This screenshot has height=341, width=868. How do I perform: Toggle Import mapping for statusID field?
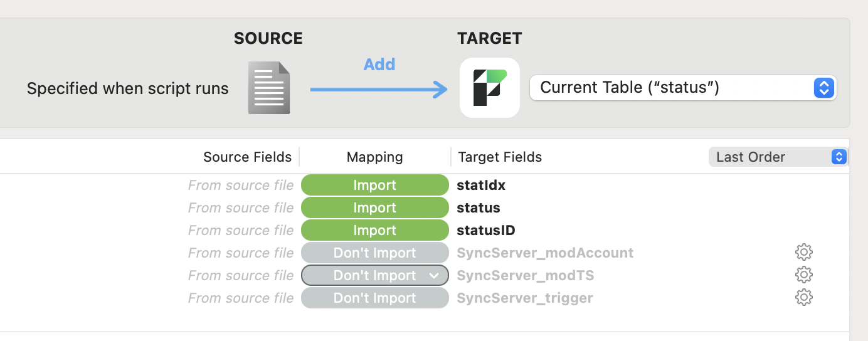374,231
